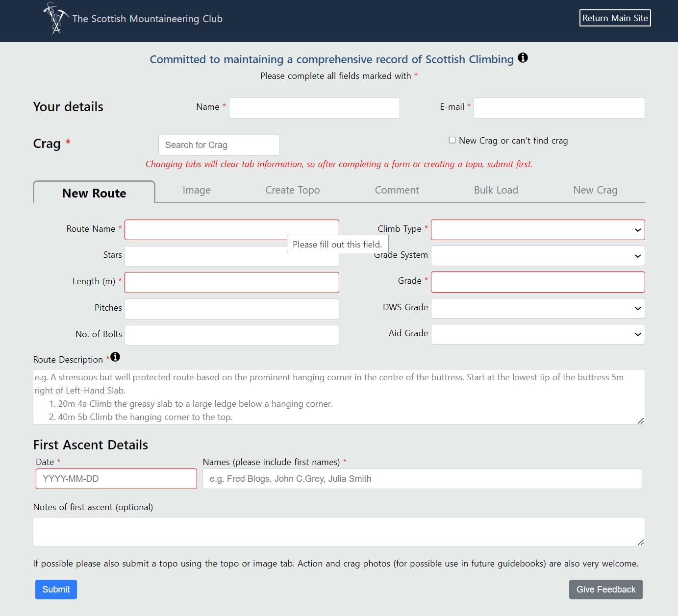Click the Route Description resize handle
This screenshot has width=678, height=616.
[x=641, y=420]
